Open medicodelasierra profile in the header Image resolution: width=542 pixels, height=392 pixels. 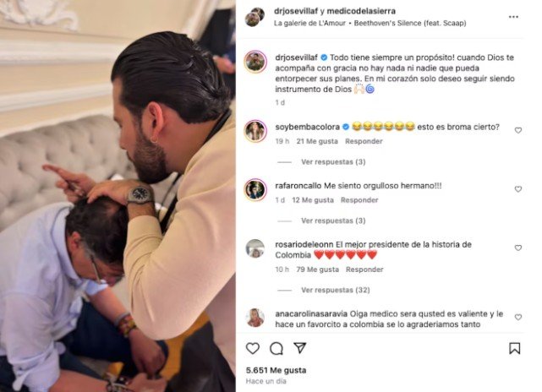click(361, 11)
